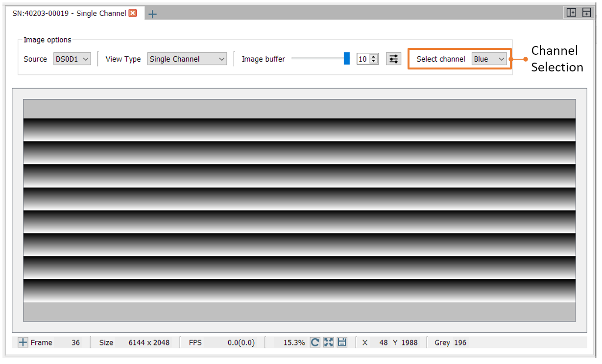
Task: Click the refresh zoom icon in status bar
Action: click(315, 342)
